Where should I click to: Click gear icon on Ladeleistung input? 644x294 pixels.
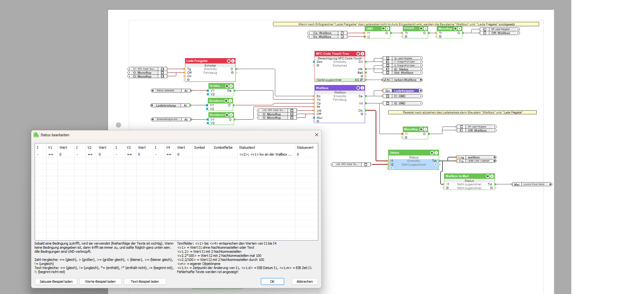152,106
